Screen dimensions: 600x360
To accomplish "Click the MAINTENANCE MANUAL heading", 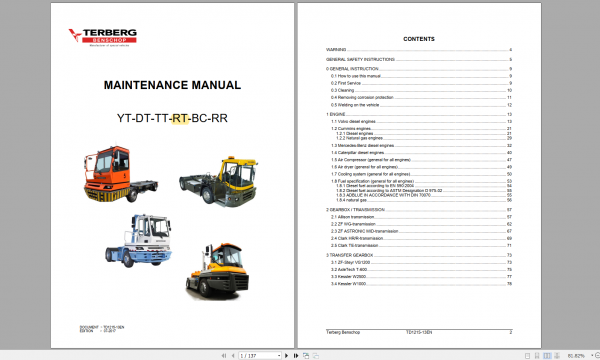I will 172,85.
